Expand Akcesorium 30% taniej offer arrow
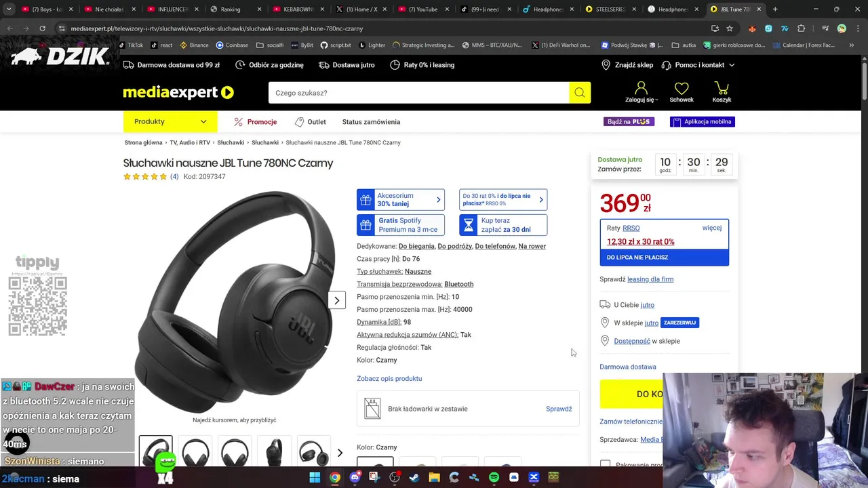 pyautogui.click(x=438, y=199)
